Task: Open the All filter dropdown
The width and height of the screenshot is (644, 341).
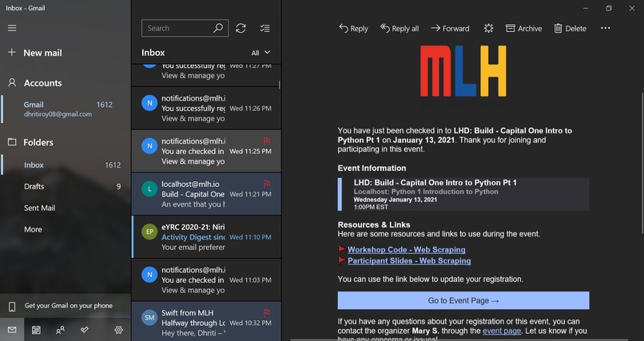Action: pos(260,53)
